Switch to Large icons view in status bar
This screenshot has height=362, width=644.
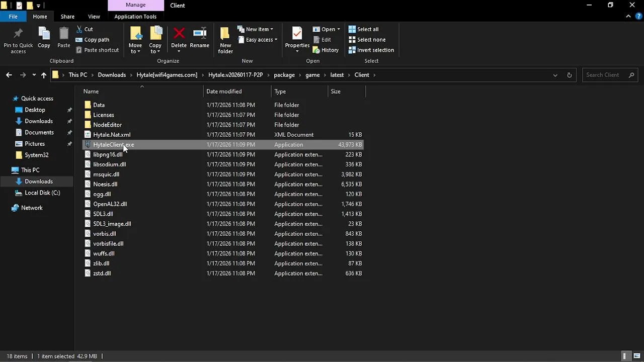point(636,356)
